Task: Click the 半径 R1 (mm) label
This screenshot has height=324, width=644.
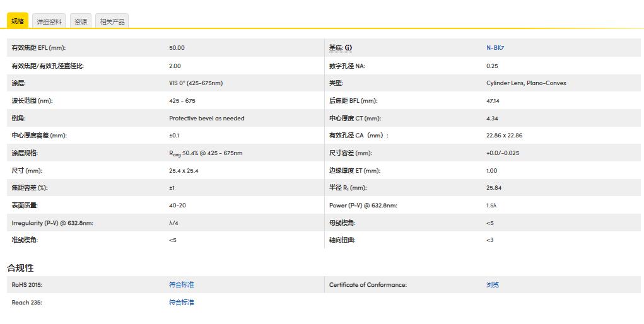Action: 348,188
